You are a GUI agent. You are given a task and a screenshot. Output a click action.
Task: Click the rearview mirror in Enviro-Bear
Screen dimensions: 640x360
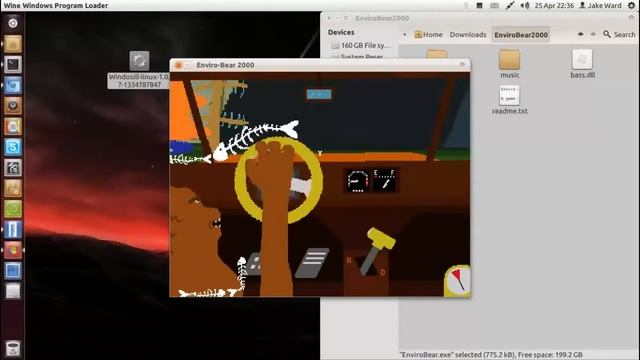pyautogui.click(x=319, y=95)
